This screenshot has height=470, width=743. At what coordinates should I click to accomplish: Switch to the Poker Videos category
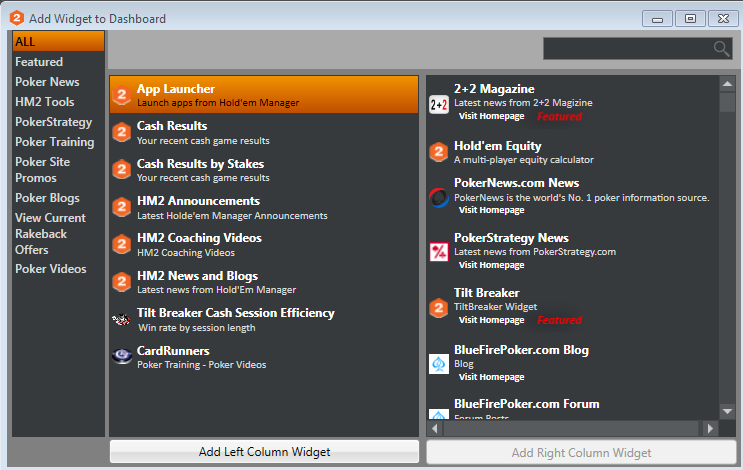[x=51, y=269]
